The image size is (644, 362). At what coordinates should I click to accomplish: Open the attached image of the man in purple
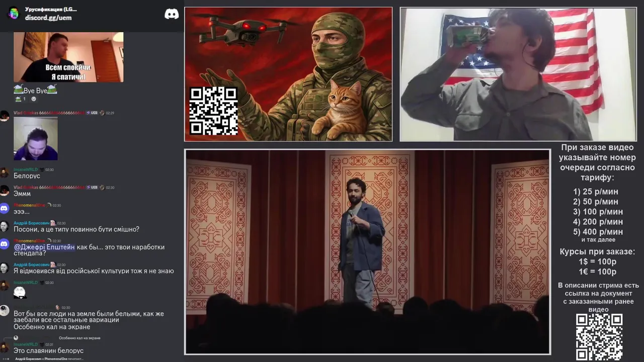35,139
